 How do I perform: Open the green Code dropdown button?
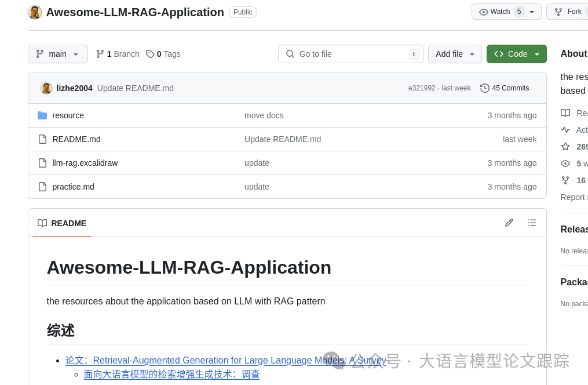[x=516, y=54]
